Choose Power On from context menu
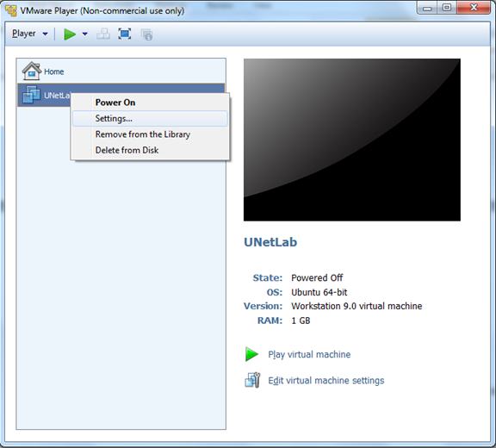The height and width of the screenshot is (448, 496). coord(150,103)
